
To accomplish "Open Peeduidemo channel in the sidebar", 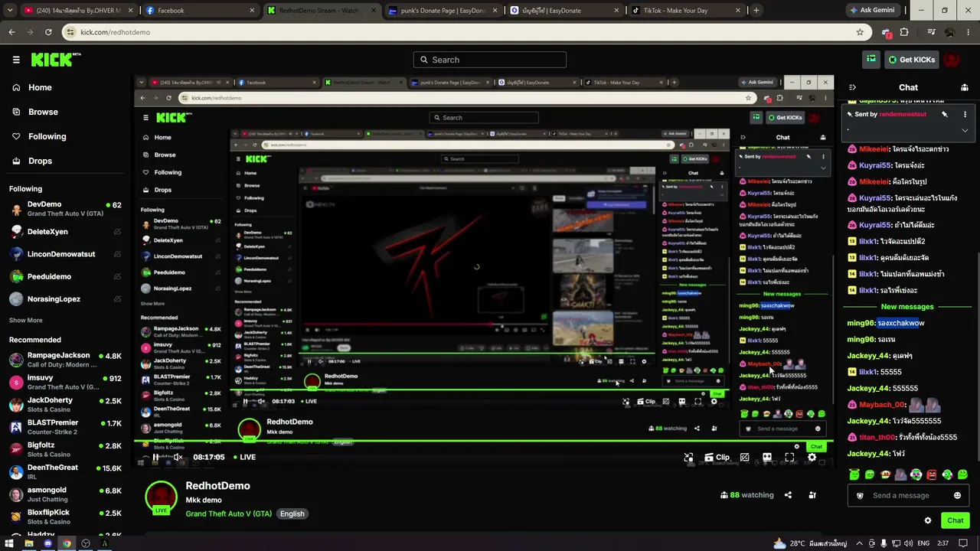I will click(x=65, y=276).
